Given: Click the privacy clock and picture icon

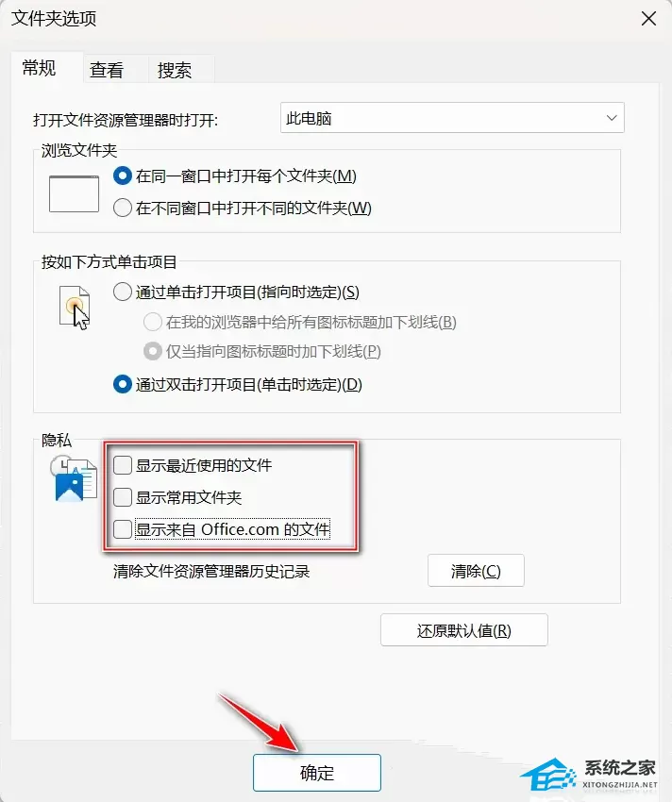Looking at the screenshot, I should click(x=74, y=477).
